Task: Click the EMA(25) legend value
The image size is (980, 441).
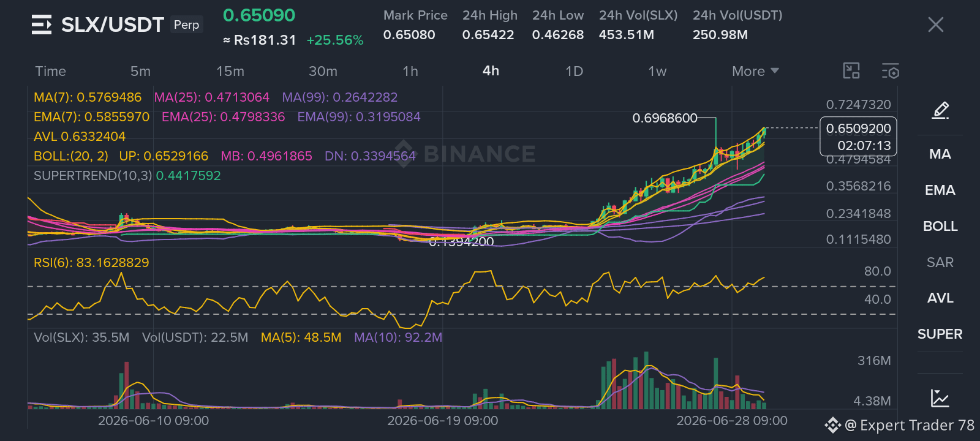Action: pyautogui.click(x=224, y=117)
